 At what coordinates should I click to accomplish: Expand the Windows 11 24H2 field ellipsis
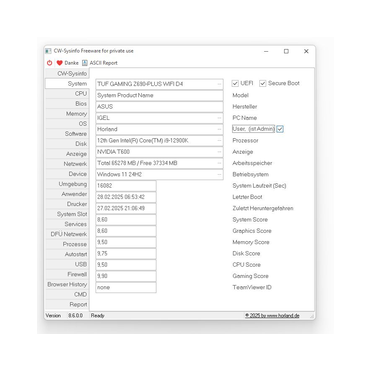click(219, 175)
